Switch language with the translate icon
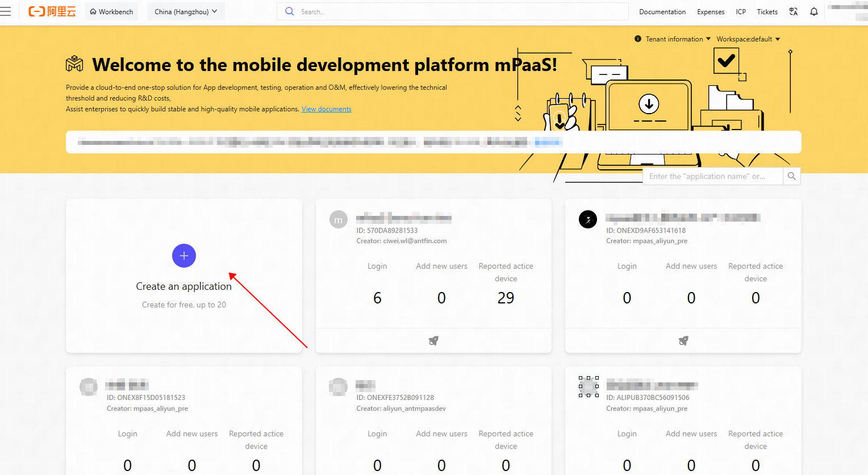868x475 pixels. [x=794, y=11]
